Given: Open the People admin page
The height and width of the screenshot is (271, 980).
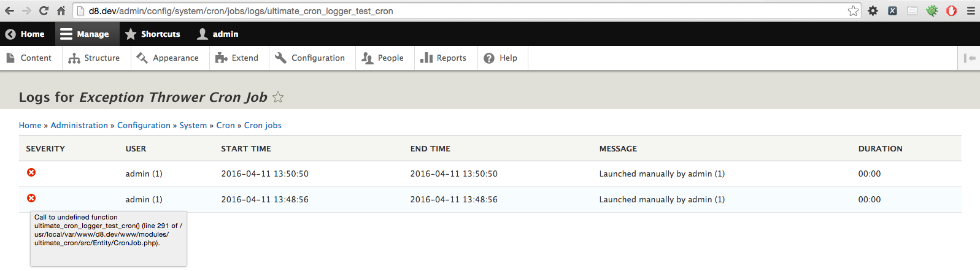Looking at the screenshot, I should [x=383, y=58].
